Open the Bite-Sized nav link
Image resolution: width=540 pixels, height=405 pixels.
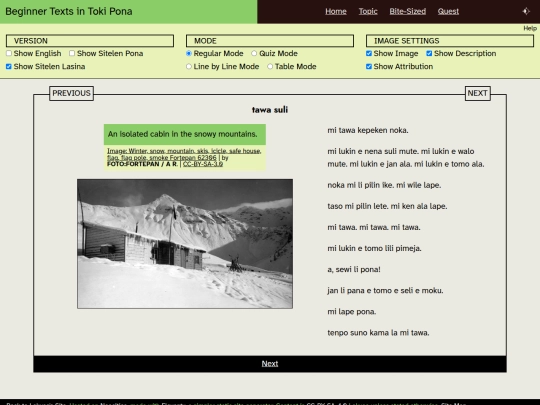pos(407,11)
